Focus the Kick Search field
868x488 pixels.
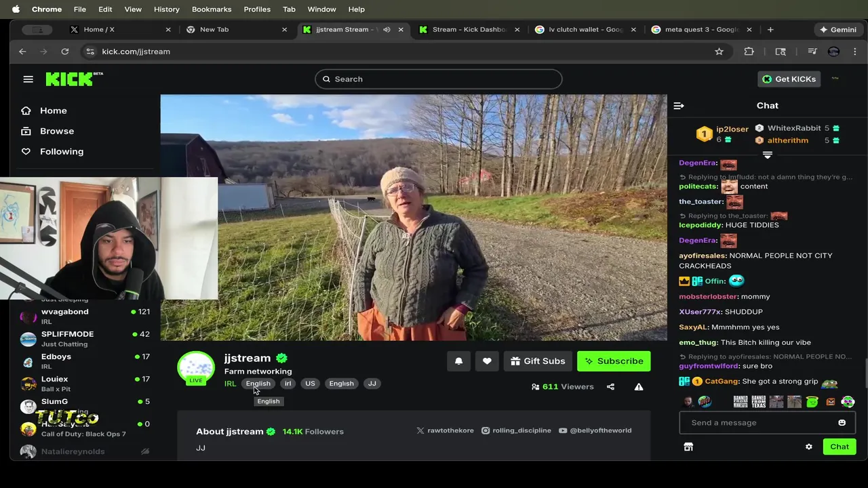coord(438,79)
